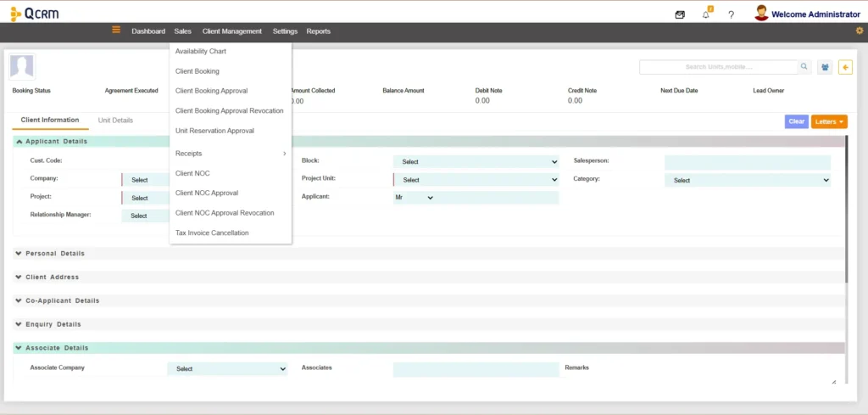The width and height of the screenshot is (868, 415).
Task: Click the form's vertical scrollbar
Action: point(847,210)
